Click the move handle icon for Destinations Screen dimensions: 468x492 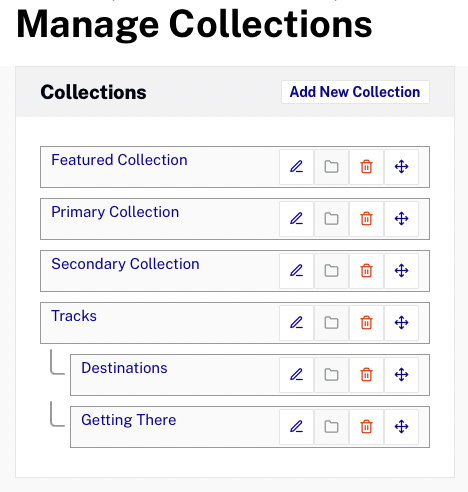401,375
